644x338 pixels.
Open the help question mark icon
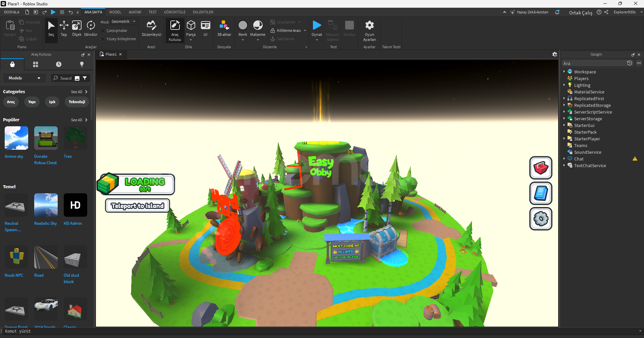point(599,12)
